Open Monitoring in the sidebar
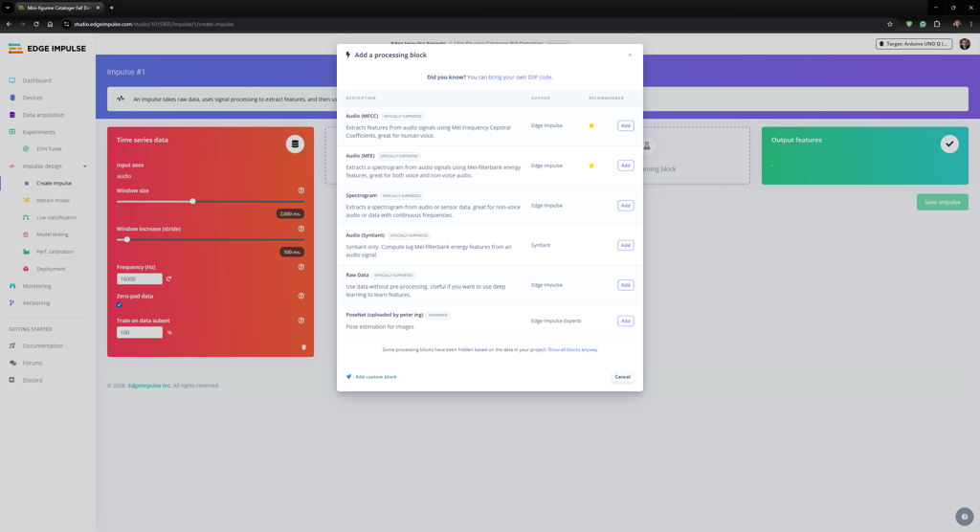Image resolution: width=980 pixels, height=532 pixels. 37,286
